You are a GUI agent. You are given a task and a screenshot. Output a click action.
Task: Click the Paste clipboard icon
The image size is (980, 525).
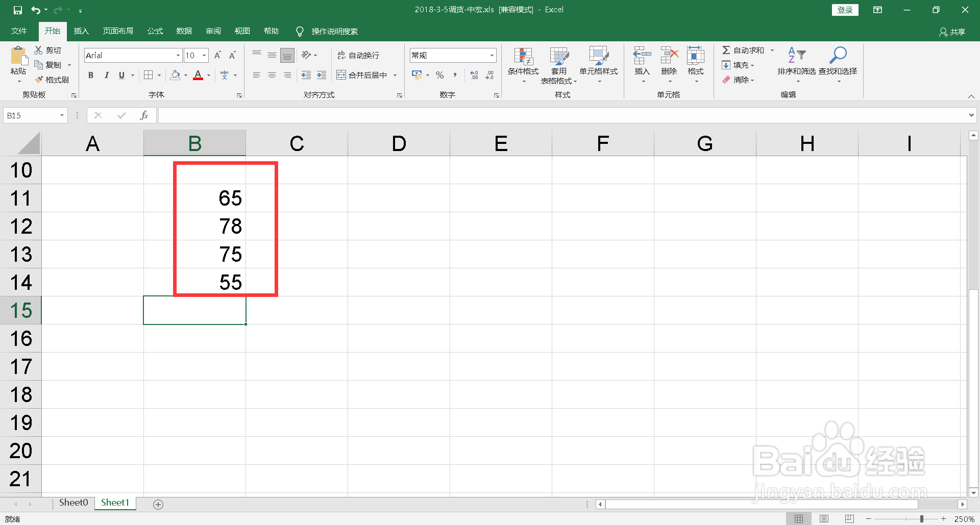tap(19, 56)
